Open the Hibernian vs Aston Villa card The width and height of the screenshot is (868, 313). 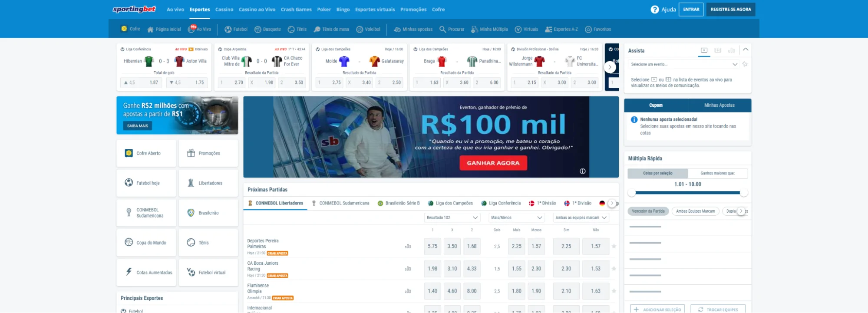pyautogui.click(x=164, y=67)
